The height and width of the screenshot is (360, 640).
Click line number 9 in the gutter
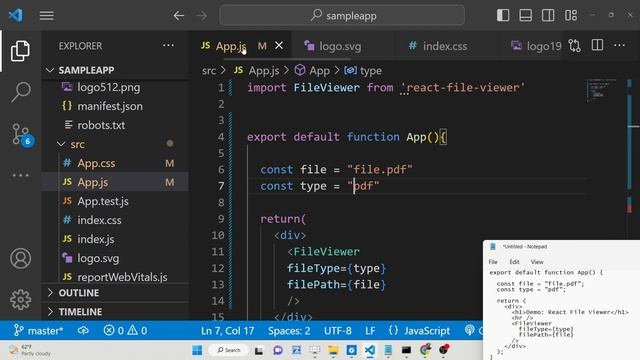pyautogui.click(x=220, y=219)
